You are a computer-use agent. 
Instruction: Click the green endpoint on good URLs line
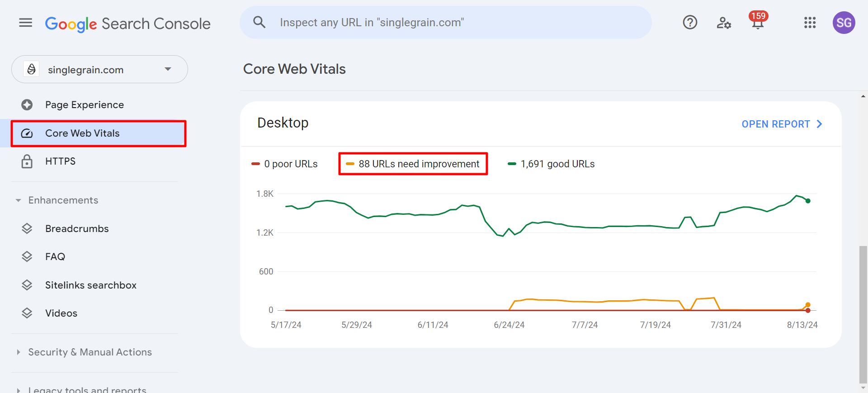tap(808, 201)
